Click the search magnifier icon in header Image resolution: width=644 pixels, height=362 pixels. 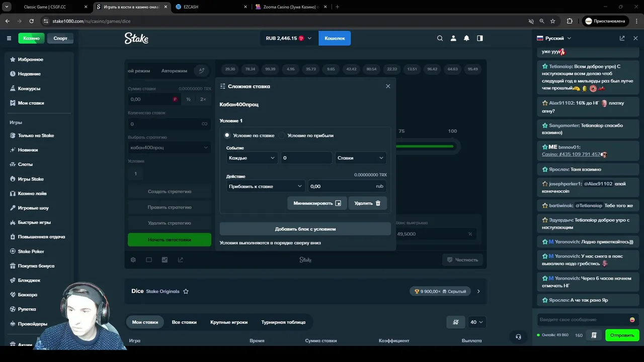[440, 38]
